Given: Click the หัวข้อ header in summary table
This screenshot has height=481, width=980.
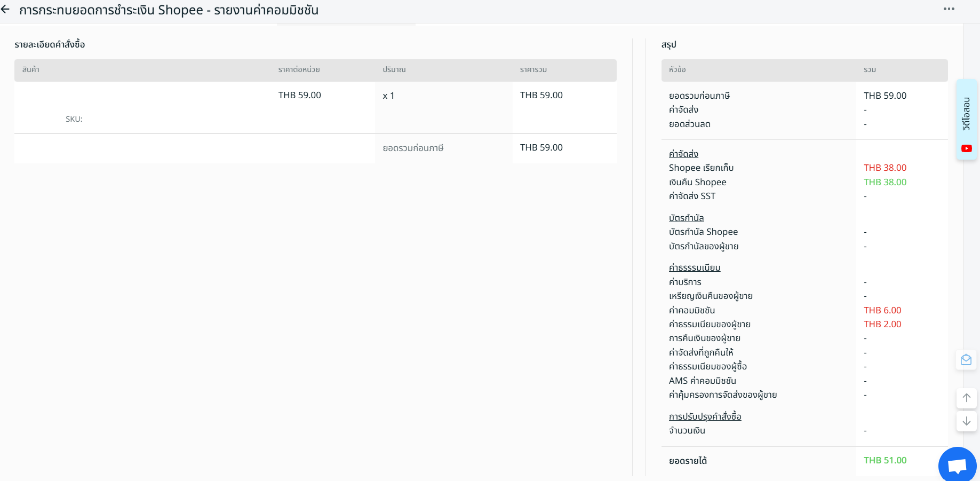Looking at the screenshot, I should pos(677,69).
